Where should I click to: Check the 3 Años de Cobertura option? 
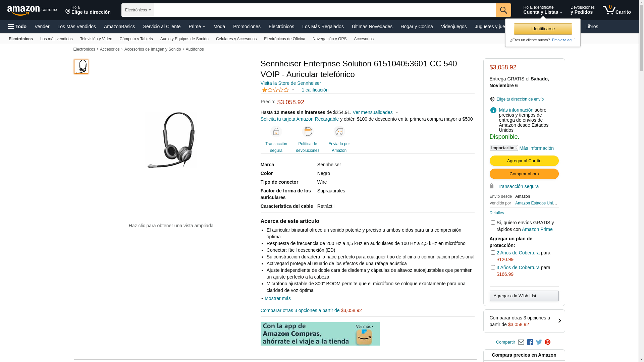click(x=493, y=267)
